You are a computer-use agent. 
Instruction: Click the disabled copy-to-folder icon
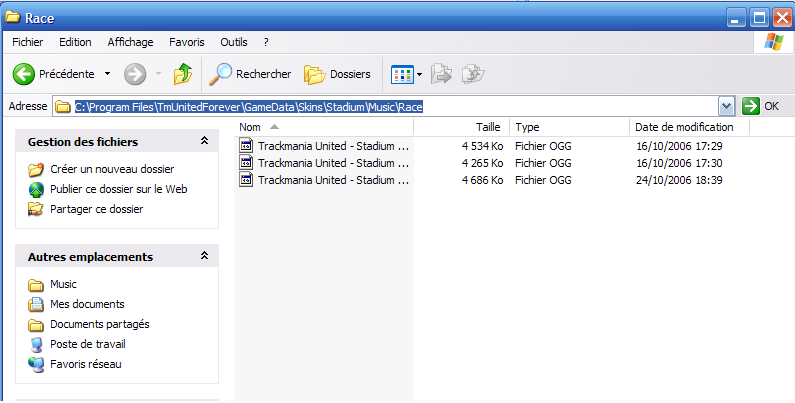coord(473,75)
